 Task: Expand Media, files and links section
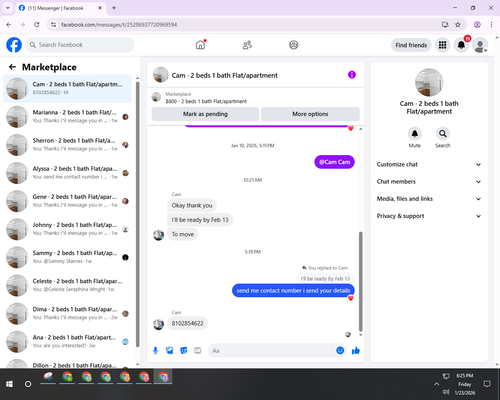tap(429, 199)
